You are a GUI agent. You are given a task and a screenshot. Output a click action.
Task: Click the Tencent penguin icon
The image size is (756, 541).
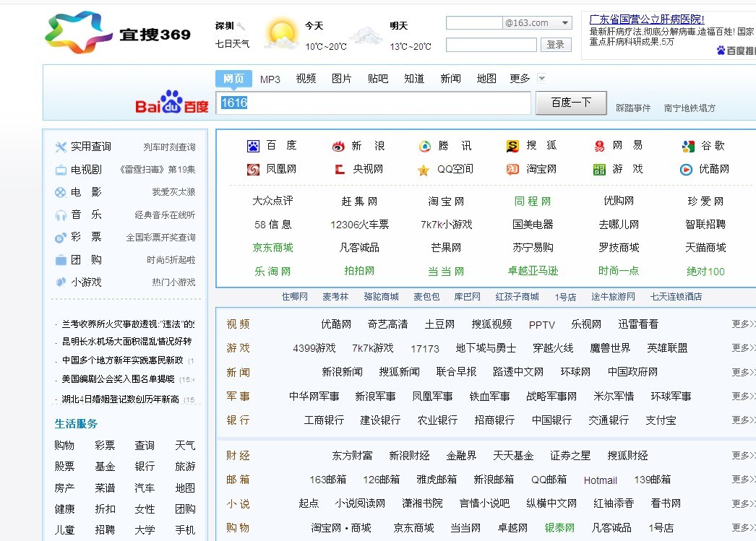coord(425,147)
